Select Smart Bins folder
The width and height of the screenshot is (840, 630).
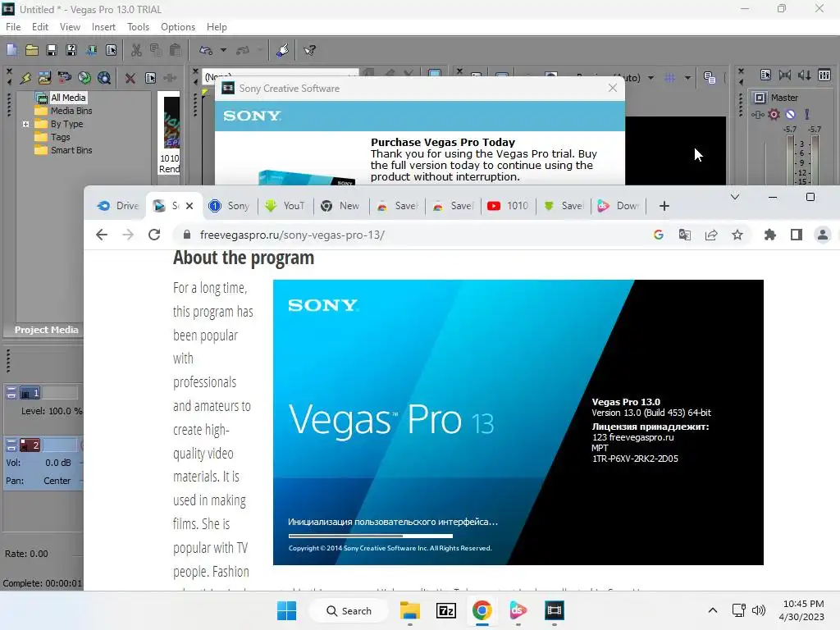coord(71,151)
